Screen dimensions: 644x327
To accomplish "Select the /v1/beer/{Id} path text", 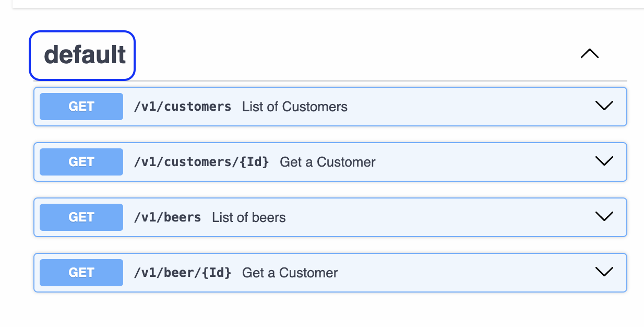I will click(182, 273).
